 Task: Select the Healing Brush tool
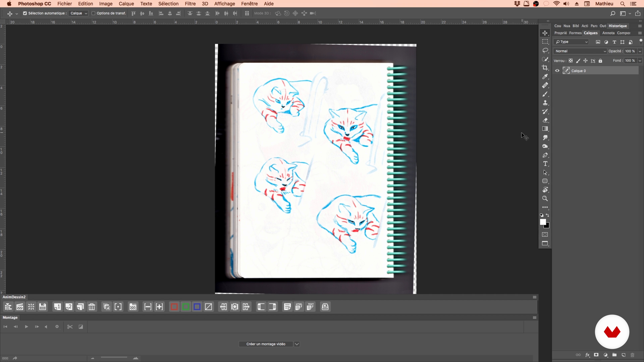tap(545, 85)
